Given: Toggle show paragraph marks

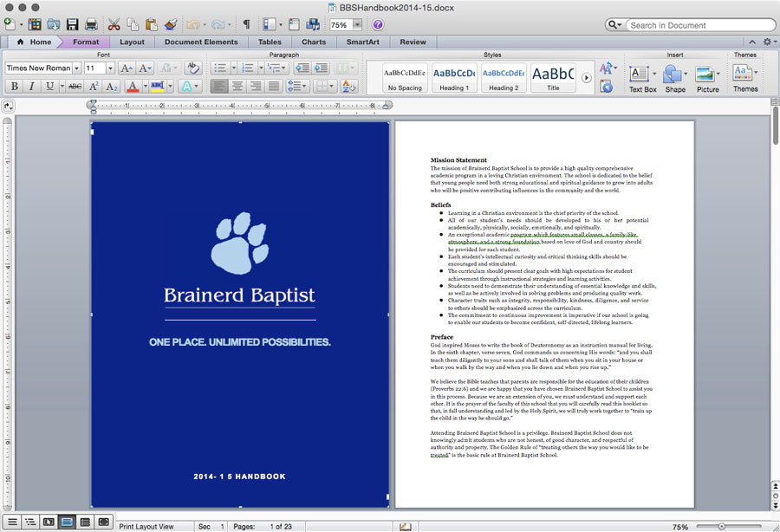Looking at the screenshot, I should [246, 24].
